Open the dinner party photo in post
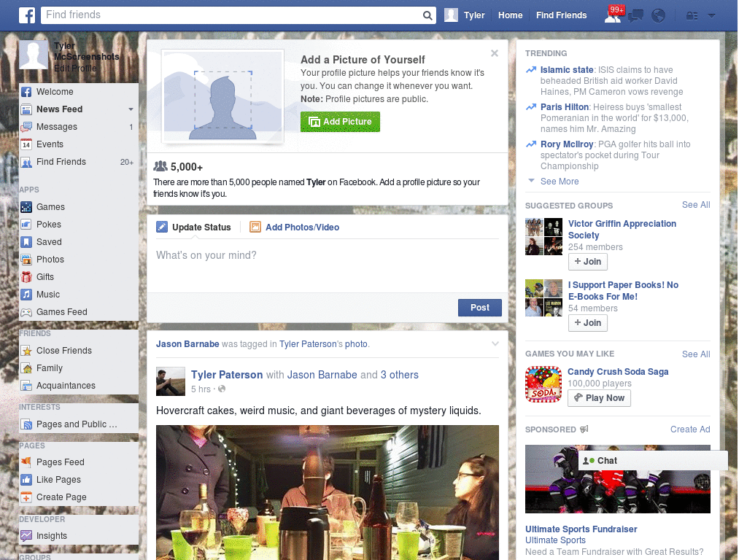The image size is (747, 560). (x=328, y=492)
